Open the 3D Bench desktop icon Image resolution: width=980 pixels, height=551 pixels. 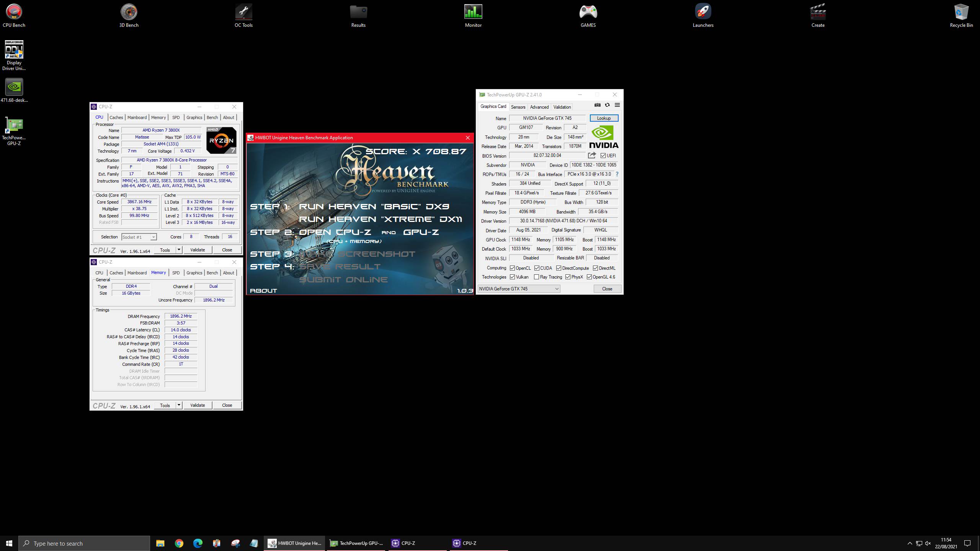[129, 16]
